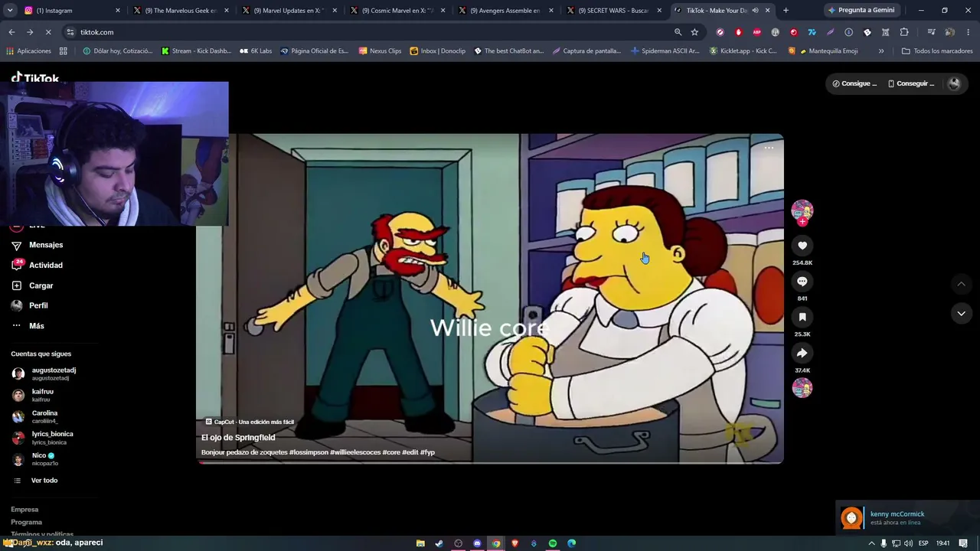980x551 pixels.
Task: Open the creator's avatar above the like button
Action: click(x=802, y=210)
